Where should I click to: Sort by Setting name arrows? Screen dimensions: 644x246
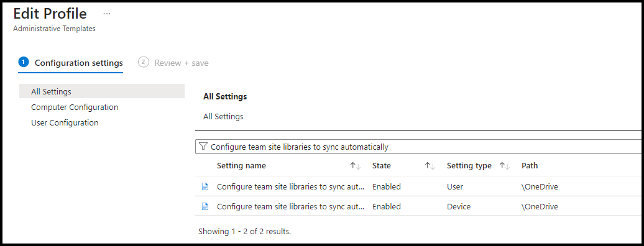coord(356,166)
